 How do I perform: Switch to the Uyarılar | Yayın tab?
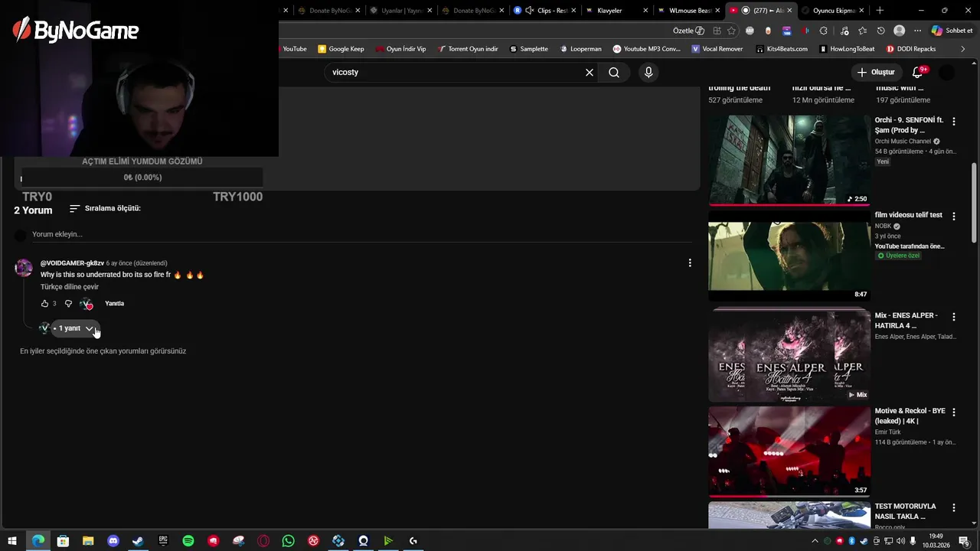pyautogui.click(x=400, y=11)
